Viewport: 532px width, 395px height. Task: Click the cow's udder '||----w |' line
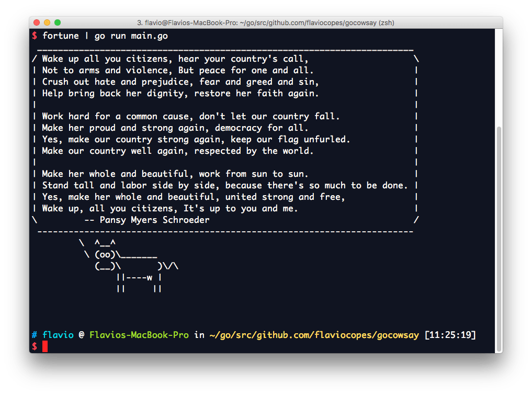coord(139,277)
